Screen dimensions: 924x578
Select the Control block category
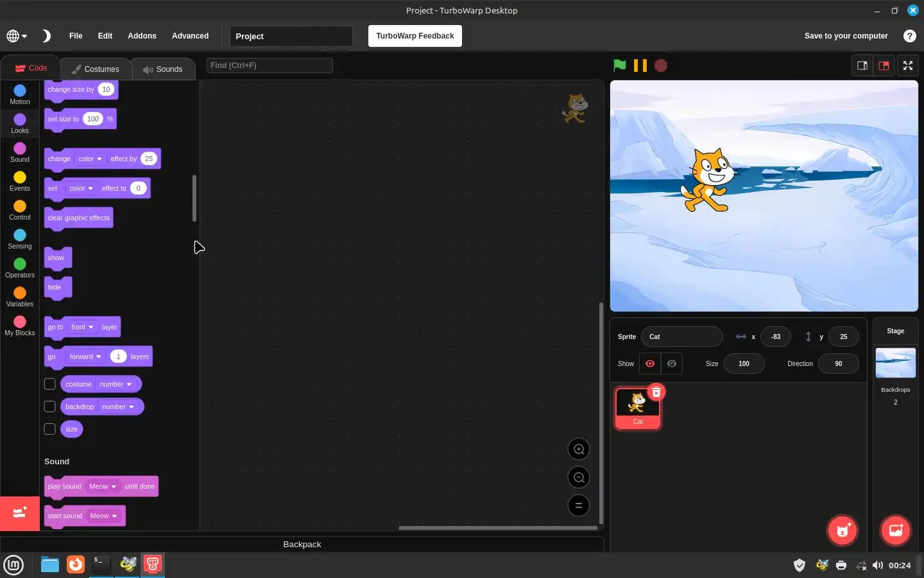coord(20,210)
